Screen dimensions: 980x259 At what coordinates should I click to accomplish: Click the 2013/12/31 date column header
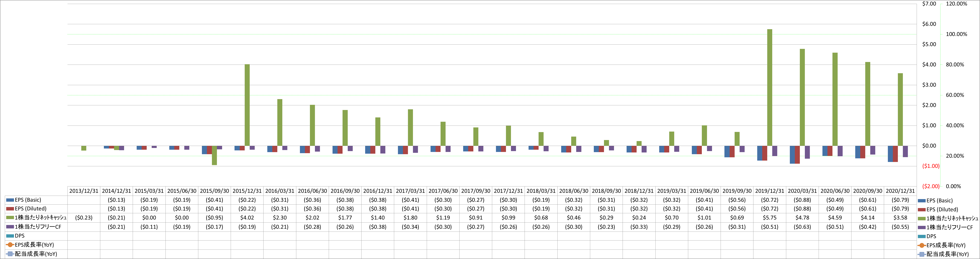(84, 191)
